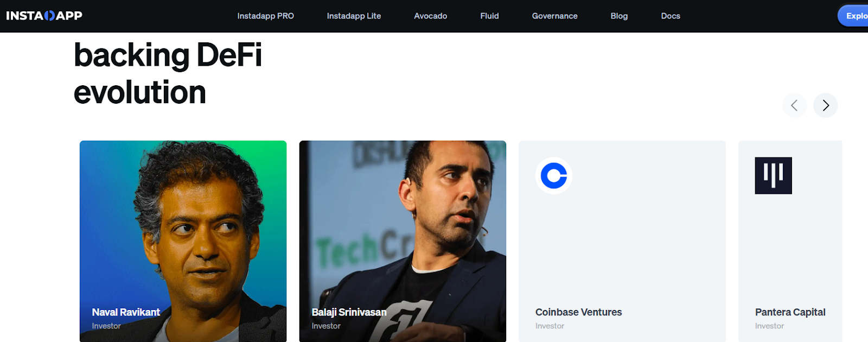Screen dimensions: 868x342
Task: Open Instadapp PRO menu item
Action: (x=265, y=16)
